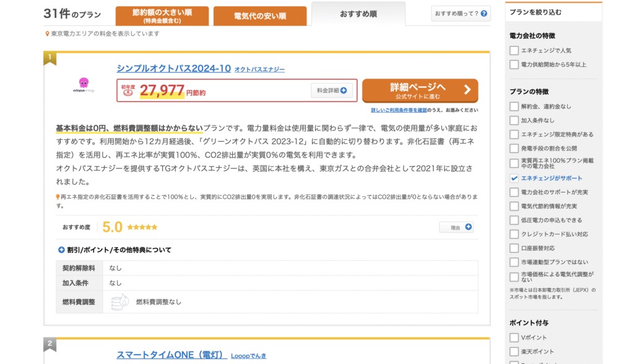634x364 pixels.
Task: Click the octopus energy logo
Action: click(84, 85)
